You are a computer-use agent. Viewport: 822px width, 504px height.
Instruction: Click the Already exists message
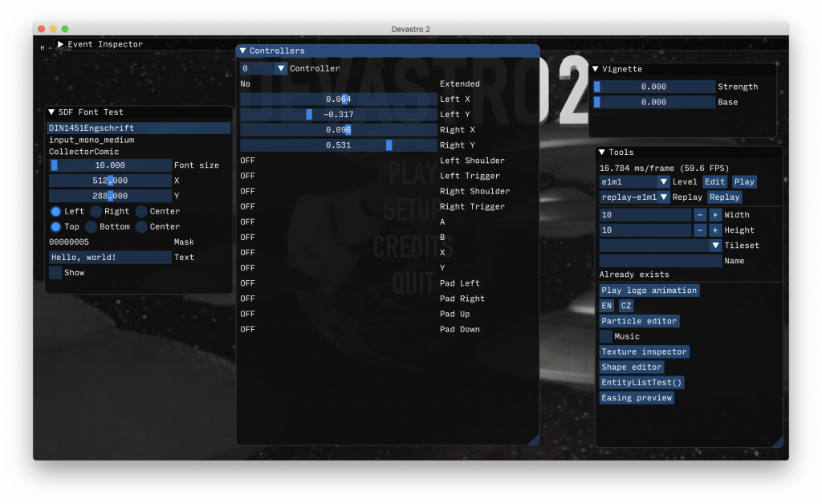click(x=634, y=274)
